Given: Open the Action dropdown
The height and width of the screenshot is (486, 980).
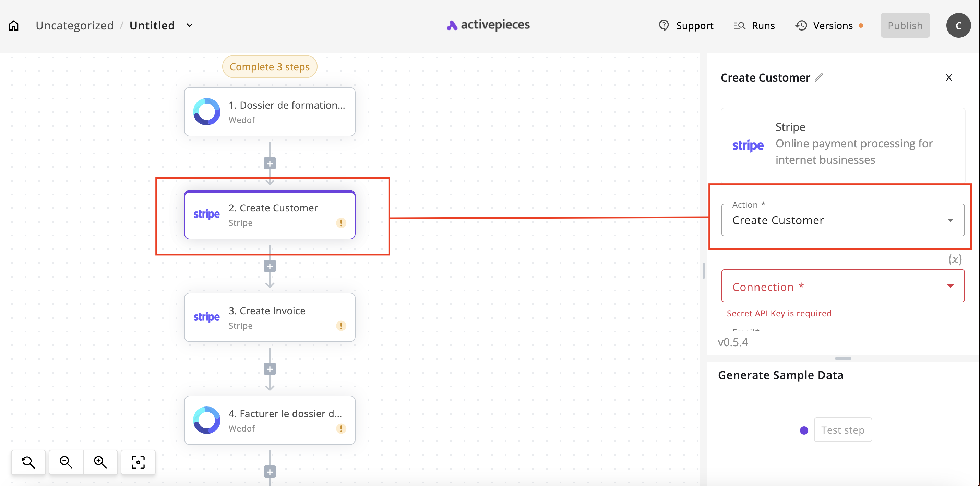Looking at the screenshot, I should 842,220.
